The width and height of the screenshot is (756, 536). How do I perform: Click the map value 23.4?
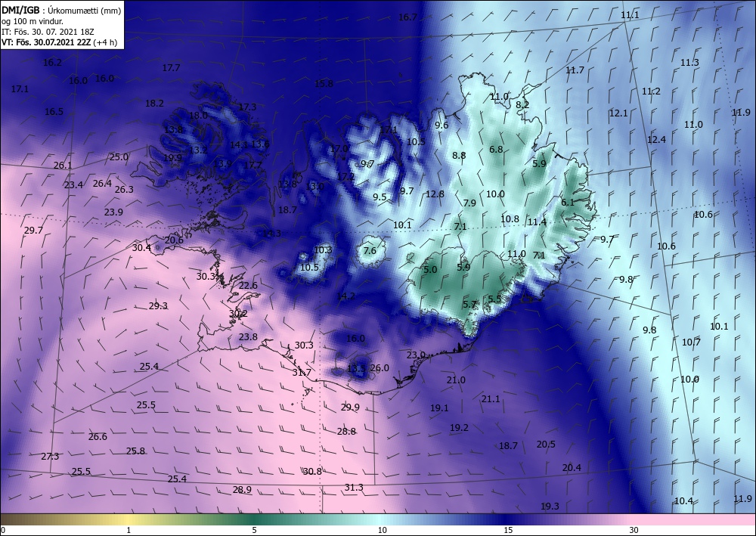(73, 184)
